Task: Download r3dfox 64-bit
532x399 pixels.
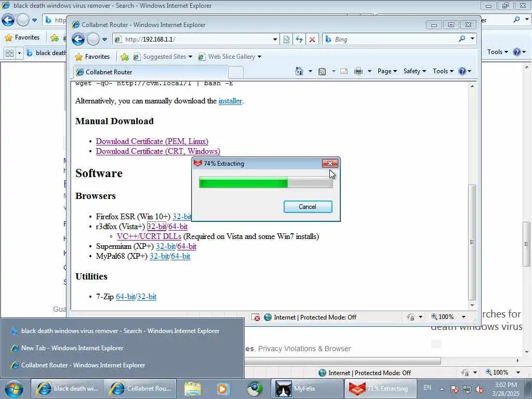Action: [x=178, y=227]
